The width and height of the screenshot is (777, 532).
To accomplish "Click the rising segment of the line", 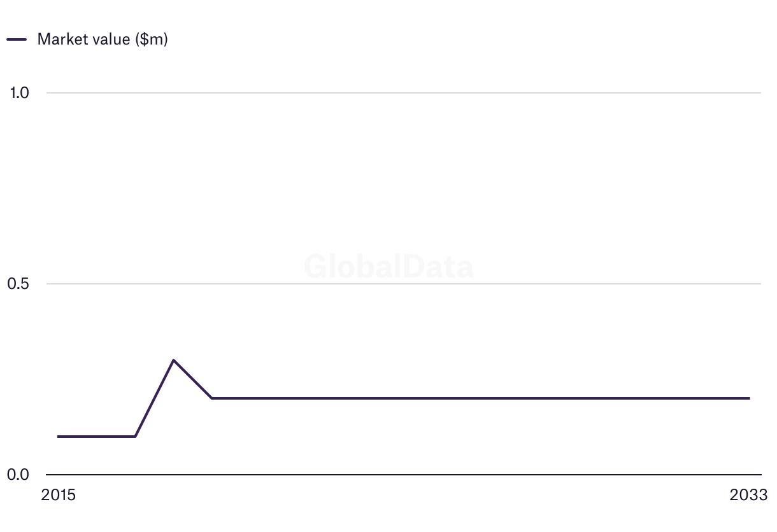I will tap(154, 398).
